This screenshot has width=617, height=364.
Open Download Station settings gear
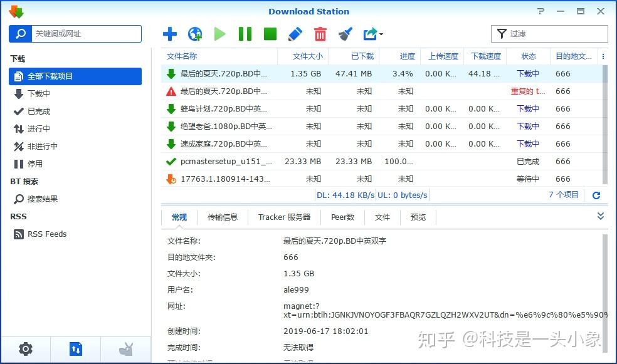(x=25, y=349)
